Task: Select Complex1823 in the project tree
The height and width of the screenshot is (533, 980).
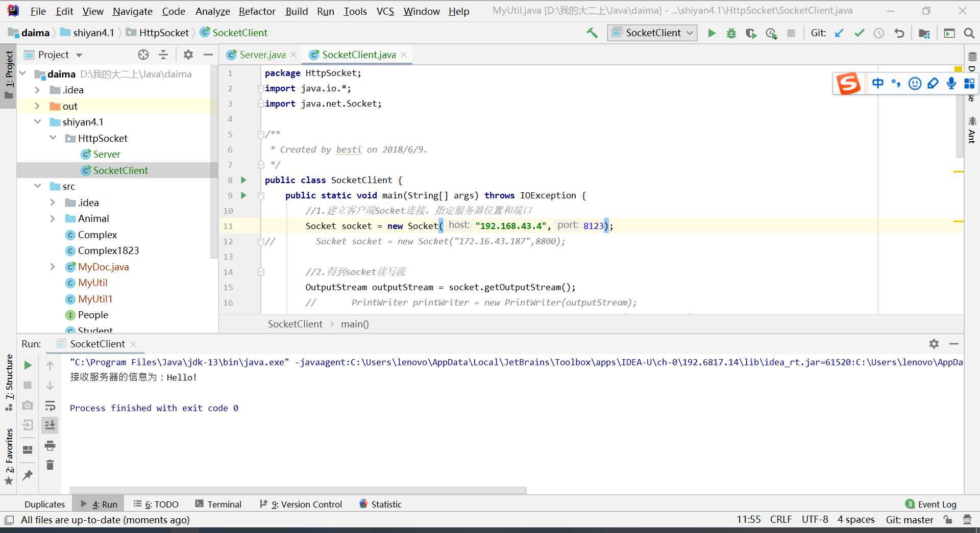Action: coord(108,250)
